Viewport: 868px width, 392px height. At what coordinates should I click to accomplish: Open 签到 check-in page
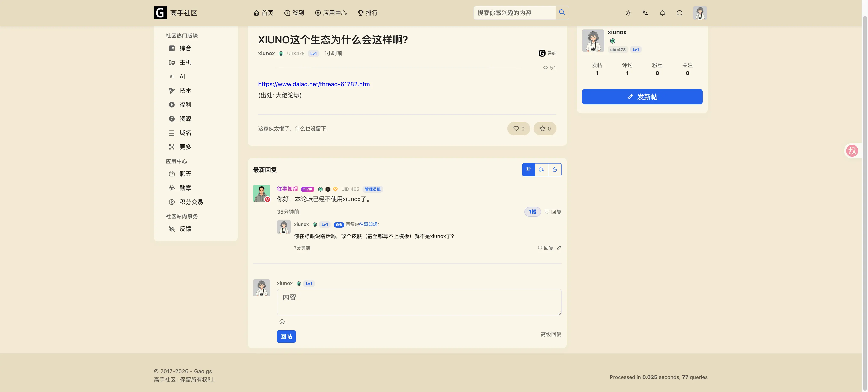coord(294,13)
